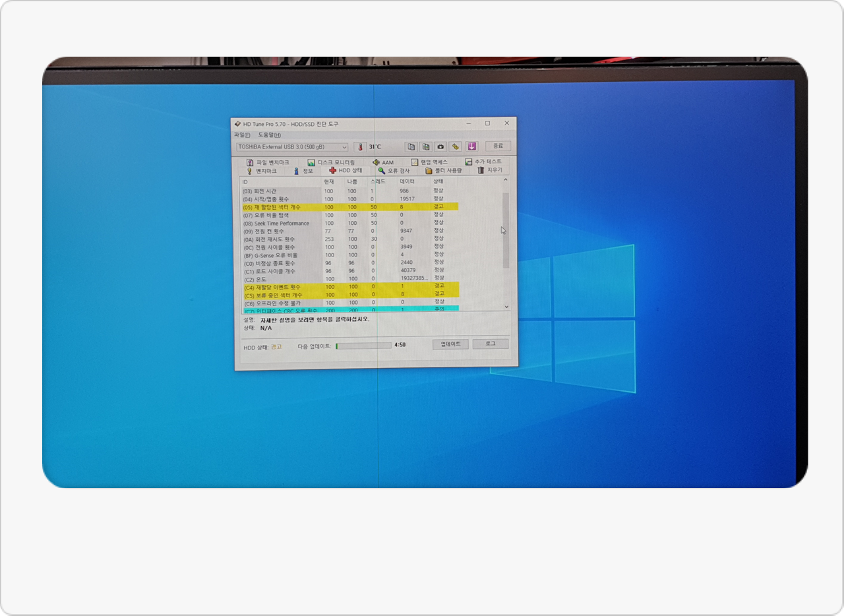Viewport: 844px width, 616px height.
Task: Click the 경고 HDD status text
Action: click(276, 346)
